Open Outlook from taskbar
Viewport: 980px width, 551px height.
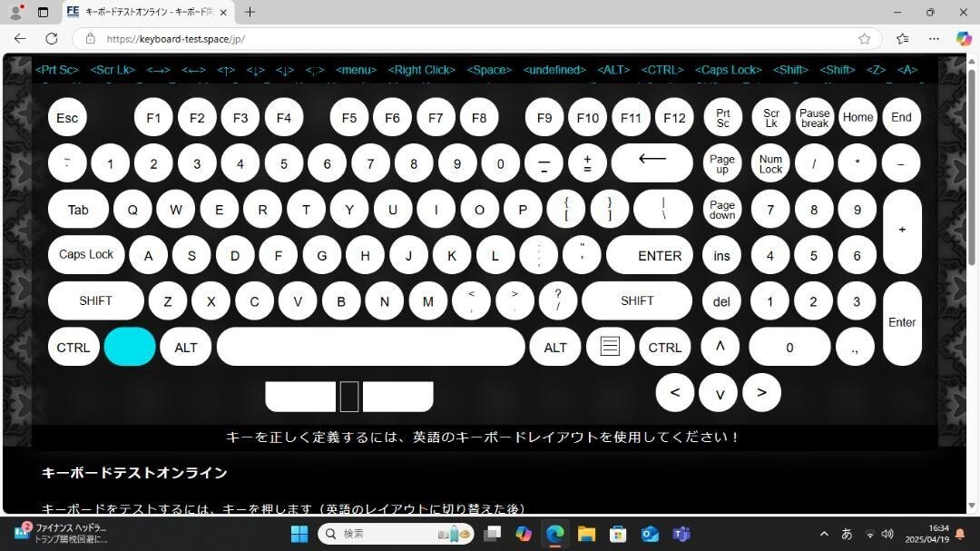[650, 534]
